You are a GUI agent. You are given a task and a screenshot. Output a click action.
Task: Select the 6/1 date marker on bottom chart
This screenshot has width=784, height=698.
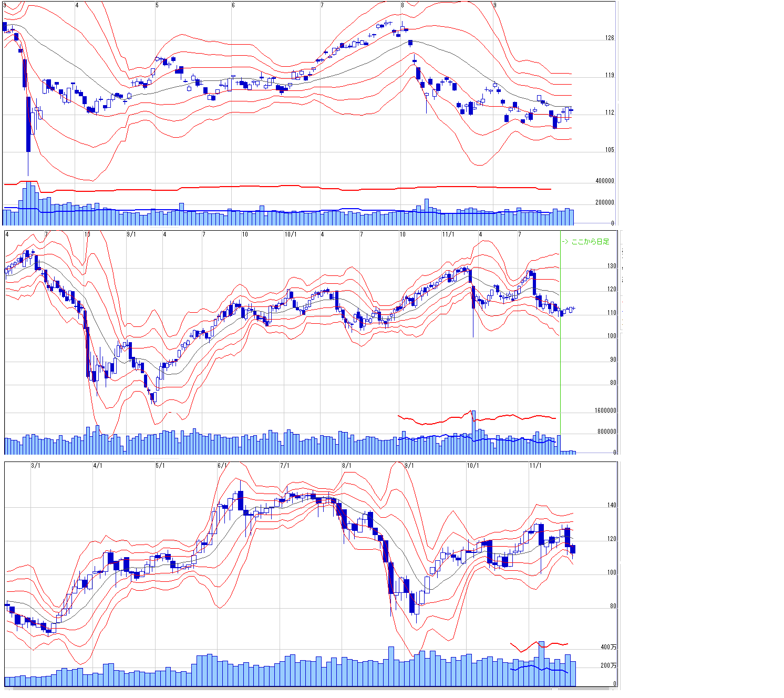pos(222,466)
